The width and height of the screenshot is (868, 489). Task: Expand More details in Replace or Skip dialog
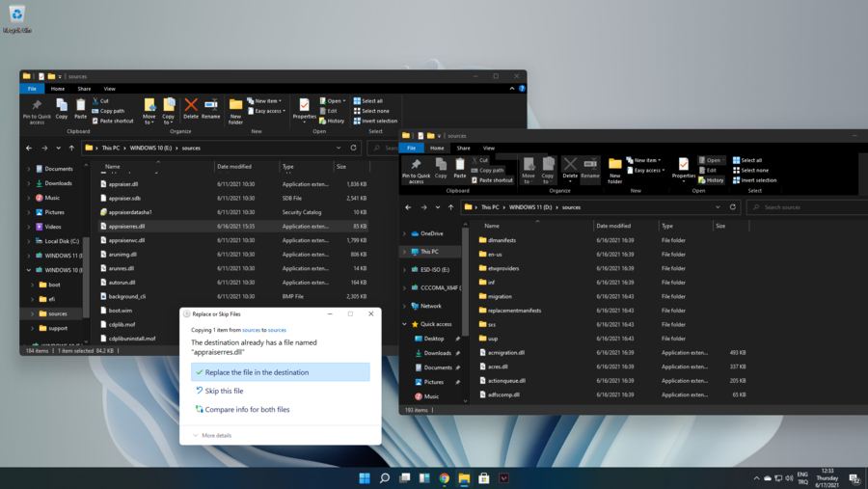(212, 436)
